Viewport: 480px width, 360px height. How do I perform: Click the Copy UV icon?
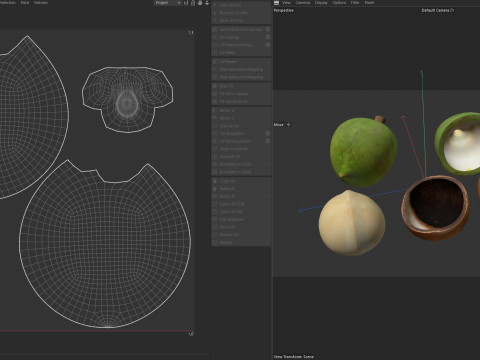tap(215, 181)
